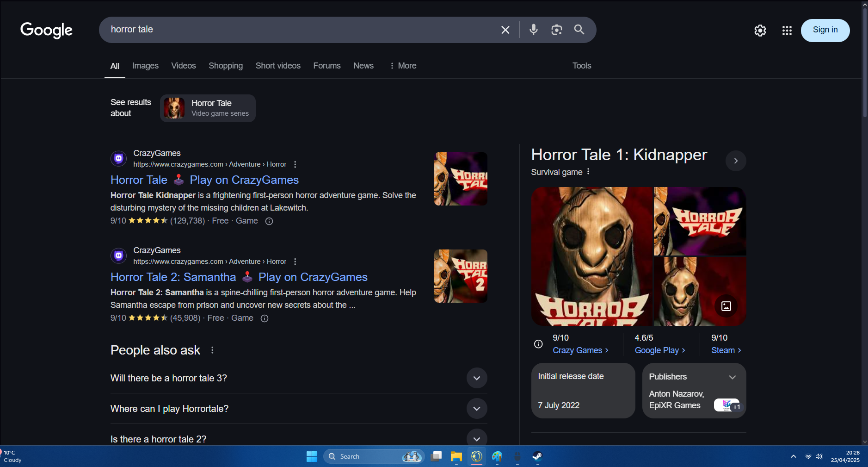Open large masked rabbit image in knowledge panel

pyautogui.click(x=591, y=256)
